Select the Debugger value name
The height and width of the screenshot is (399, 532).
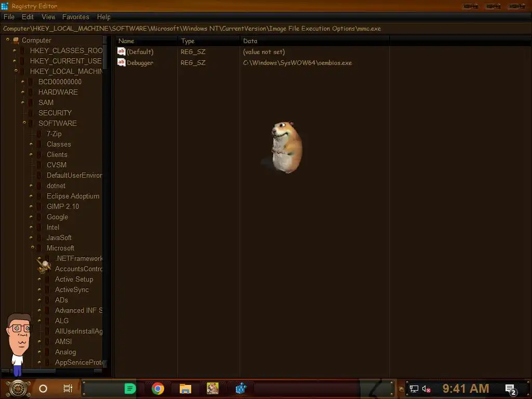pos(140,63)
